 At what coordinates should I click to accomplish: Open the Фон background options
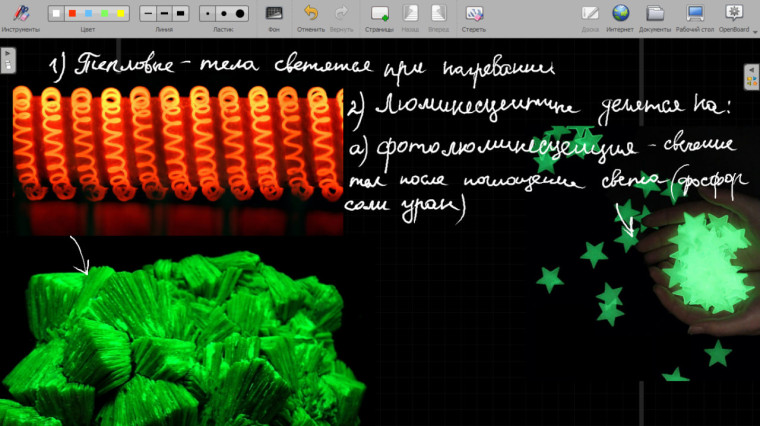274,17
